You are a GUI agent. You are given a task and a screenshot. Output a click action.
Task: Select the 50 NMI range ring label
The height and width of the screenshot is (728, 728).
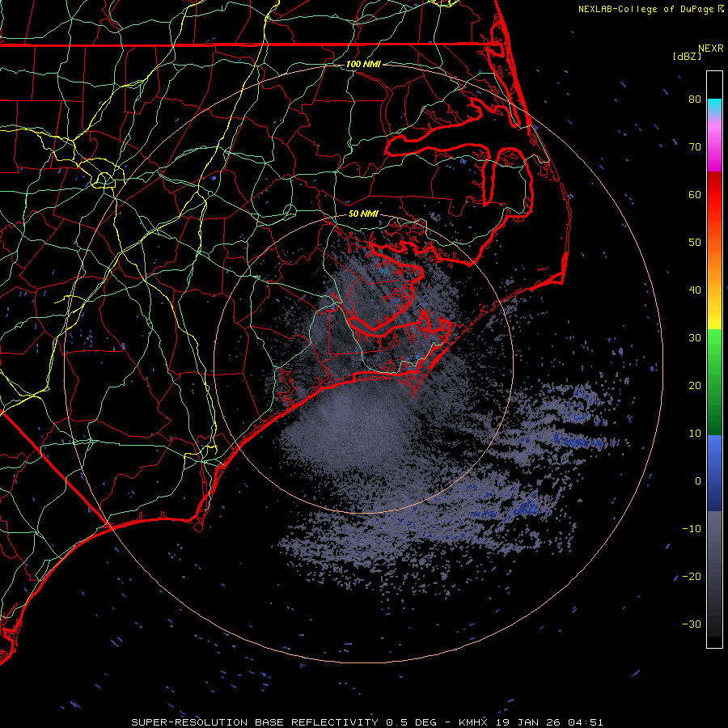[363, 214]
